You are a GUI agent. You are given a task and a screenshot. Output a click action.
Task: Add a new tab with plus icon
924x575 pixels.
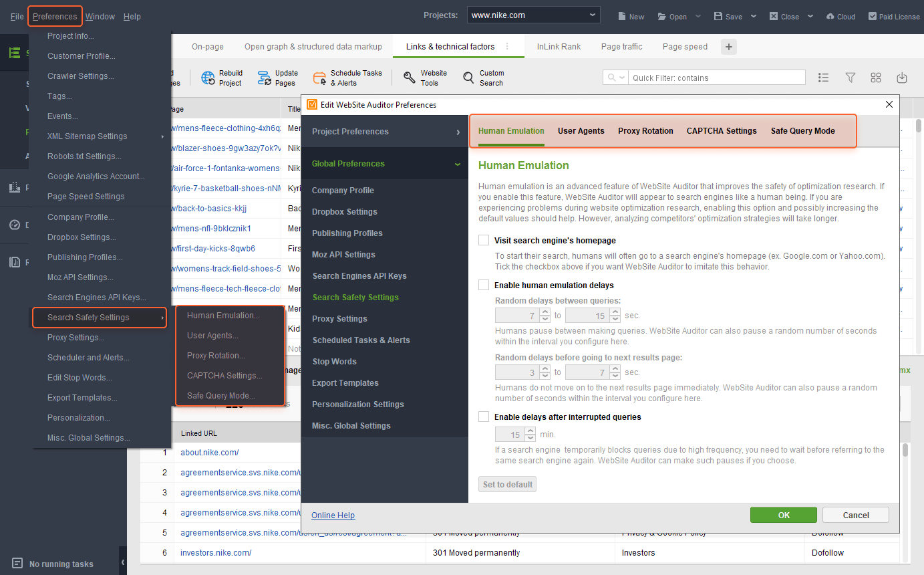[729, 47]
